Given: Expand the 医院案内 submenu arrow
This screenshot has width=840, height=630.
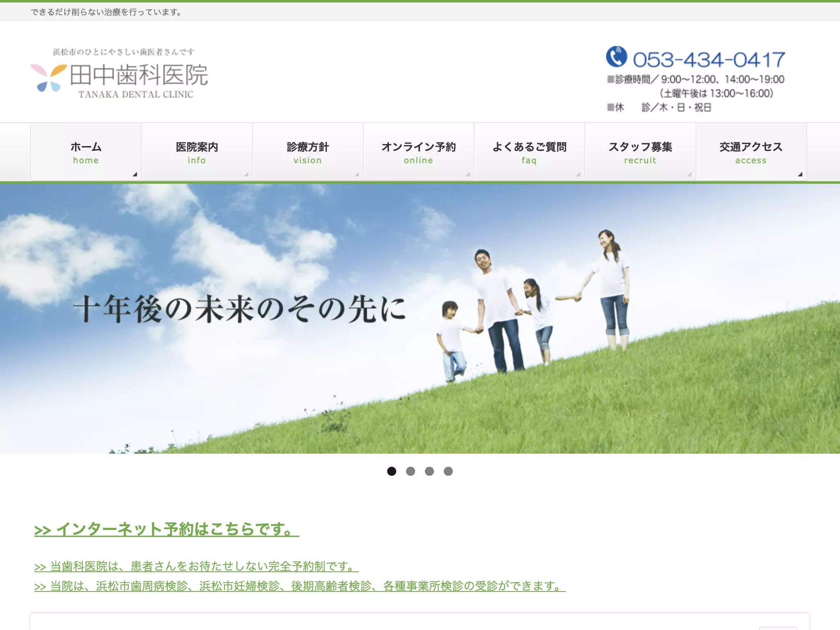Looking at the screenshot, I should (246, 174).
